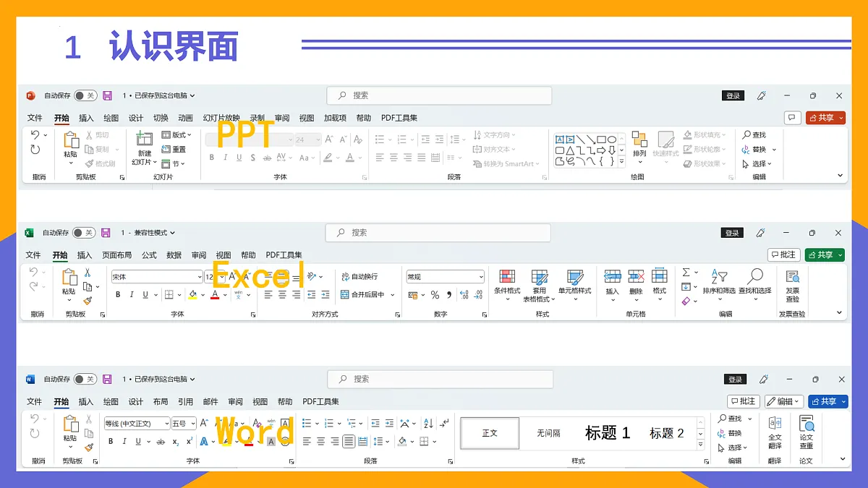Open Word font name dropdown
Image resolution: width=868 pixels, height=488 pixels.
[x=166, y=424]
